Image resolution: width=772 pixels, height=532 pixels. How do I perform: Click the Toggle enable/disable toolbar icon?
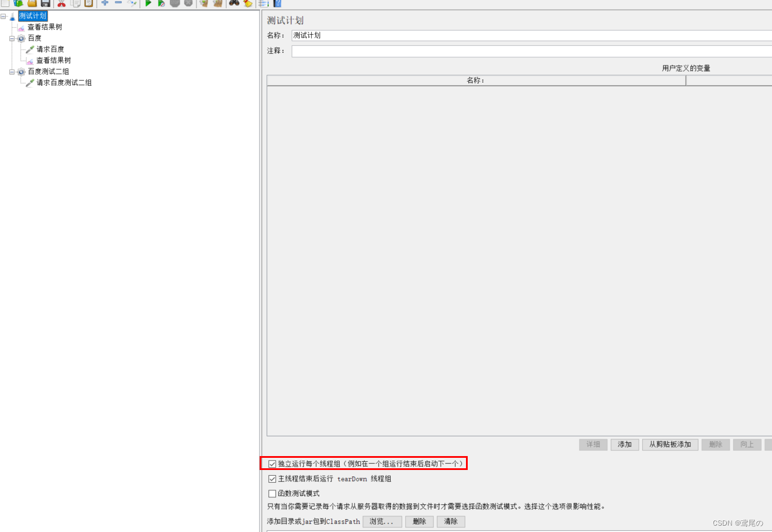(x=132, y=3)
